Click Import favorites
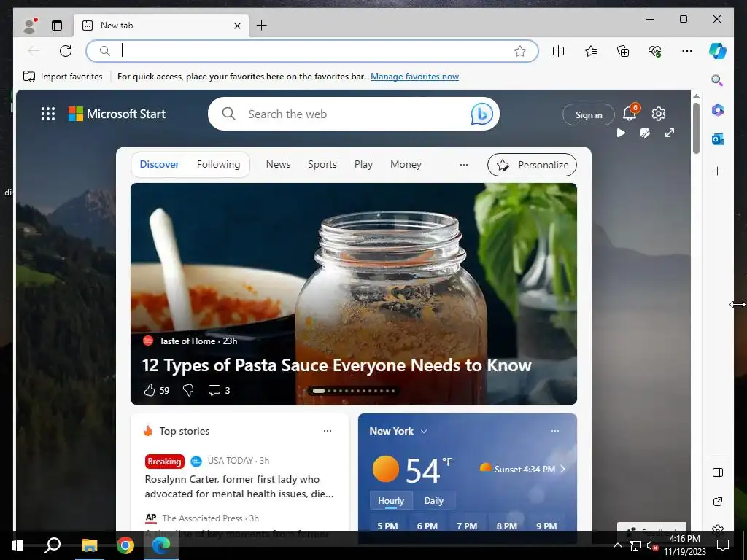The image size is (747, 560). pos(63,76)
